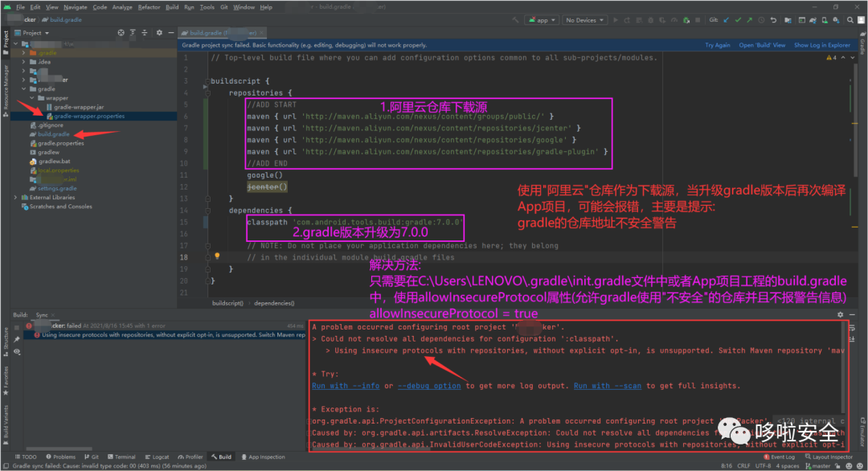Click the Build panel horizontal scrollbar
This screenshot has width=868, height=471.
pyautogui.click(x=59, y=448)
